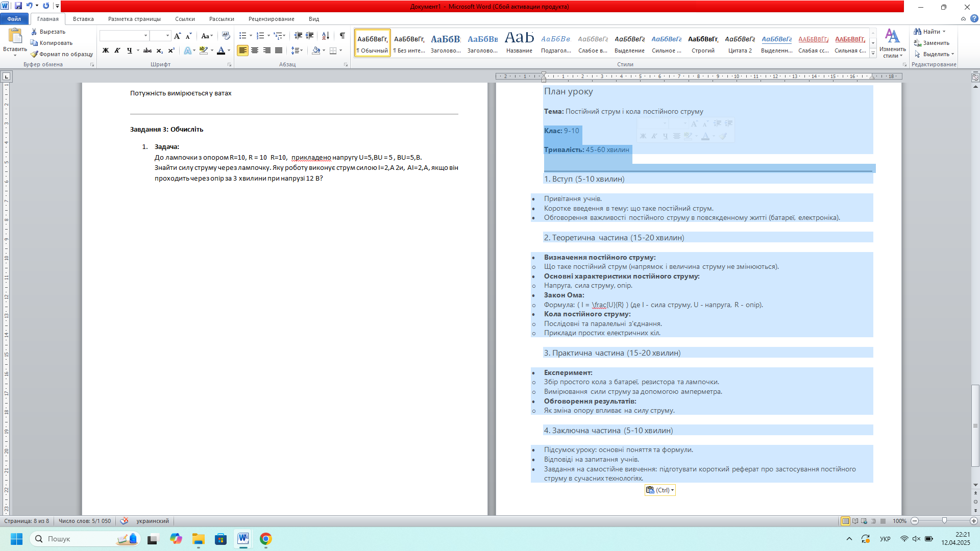Toggle italic (К) formatting
The height and width of the screenshot is (551, 980).
click(x=117, y=51)
